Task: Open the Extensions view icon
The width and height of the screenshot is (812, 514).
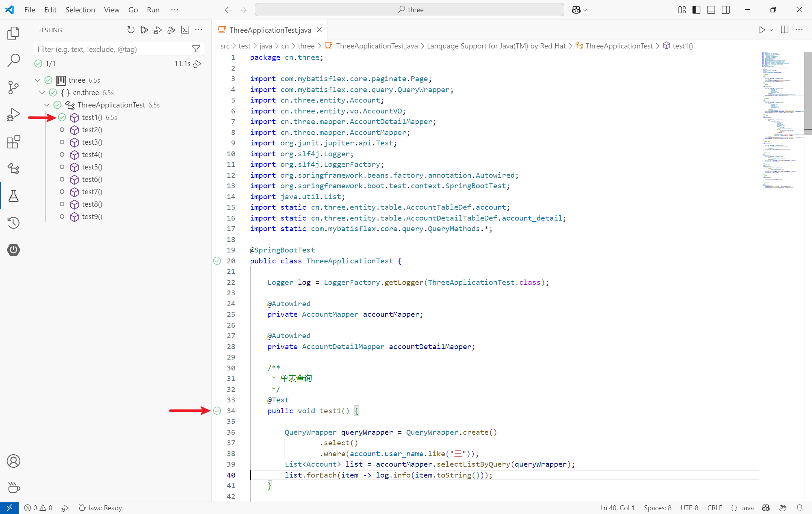Action: click(14, 142)
